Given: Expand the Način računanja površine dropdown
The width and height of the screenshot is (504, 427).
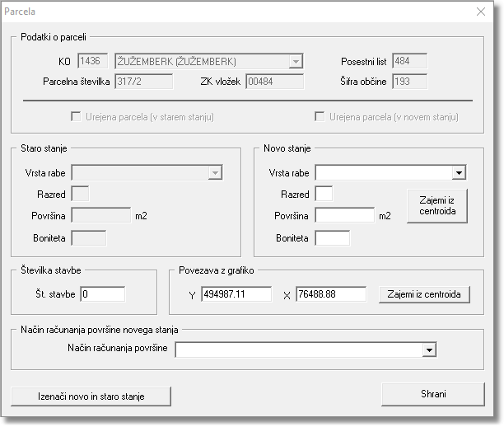Looking at the screenshot, I should pos(428,350).
